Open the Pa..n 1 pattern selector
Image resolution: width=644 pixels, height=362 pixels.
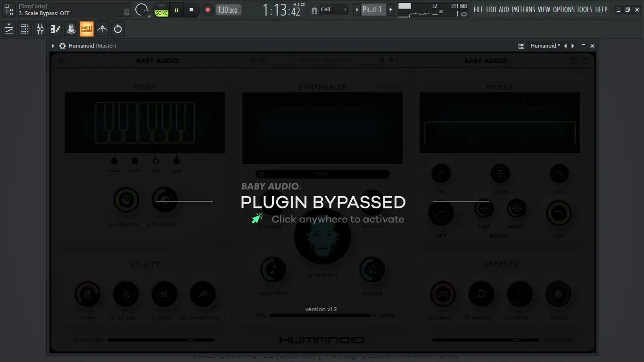373,9
